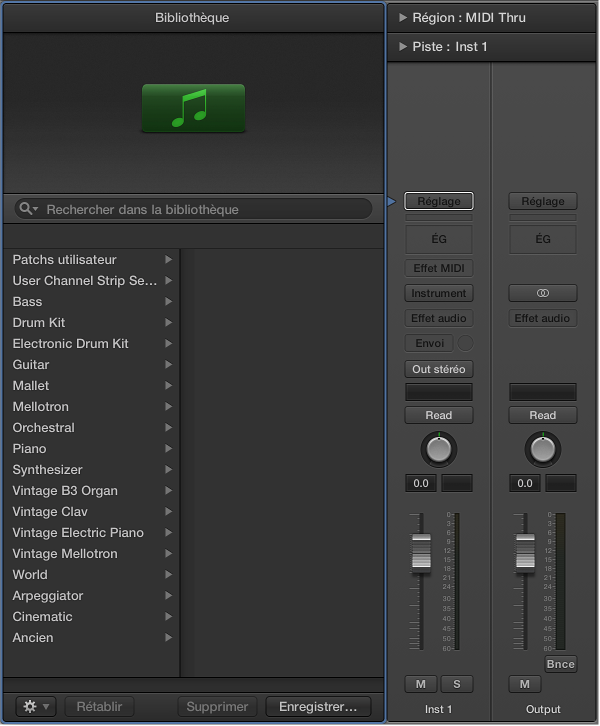Click Réglage button on Output strip

(x=543, y=201)
